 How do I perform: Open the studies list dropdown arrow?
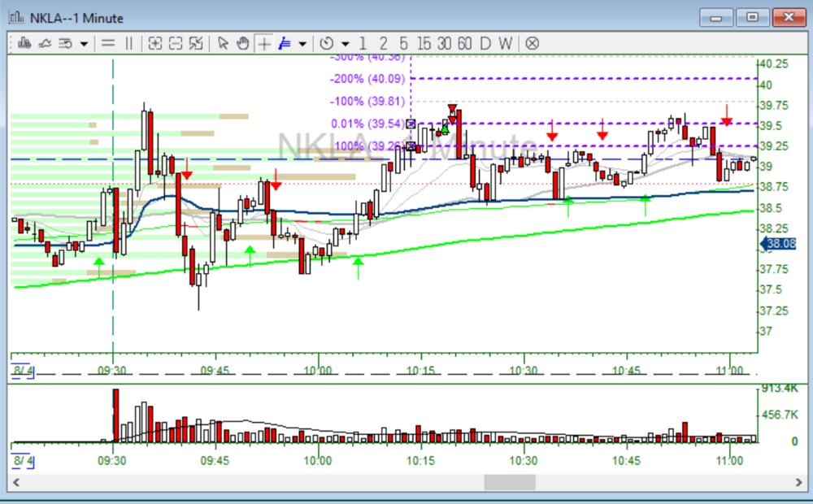[84, 43]
